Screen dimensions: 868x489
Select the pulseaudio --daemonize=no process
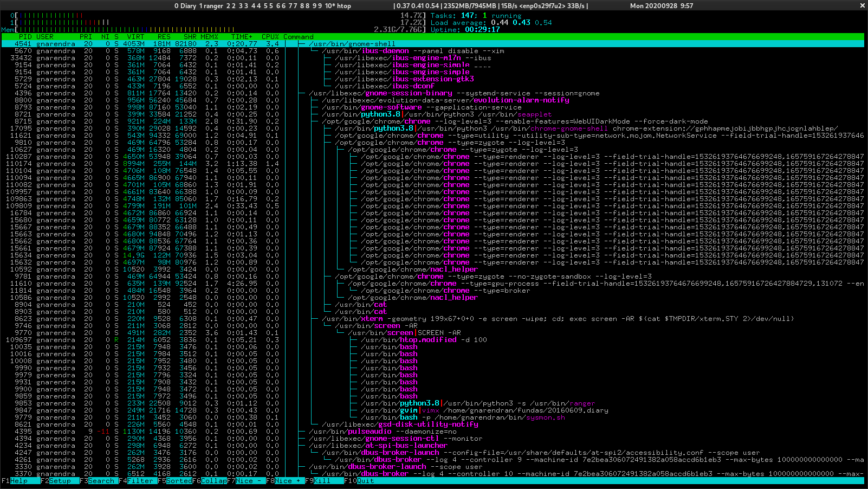coord(432,432)
